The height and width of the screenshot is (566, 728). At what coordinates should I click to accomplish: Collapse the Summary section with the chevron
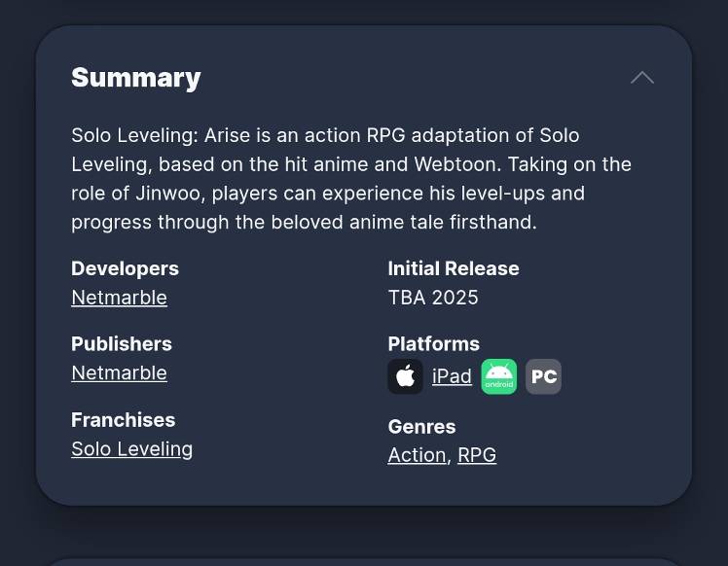[x=642, y=78]
